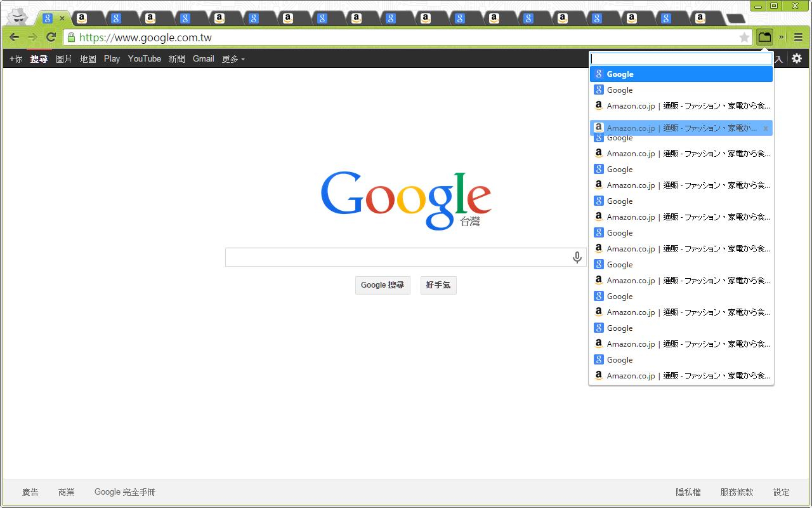
Task: View site info via the green padlock
Action: point(71,37)
